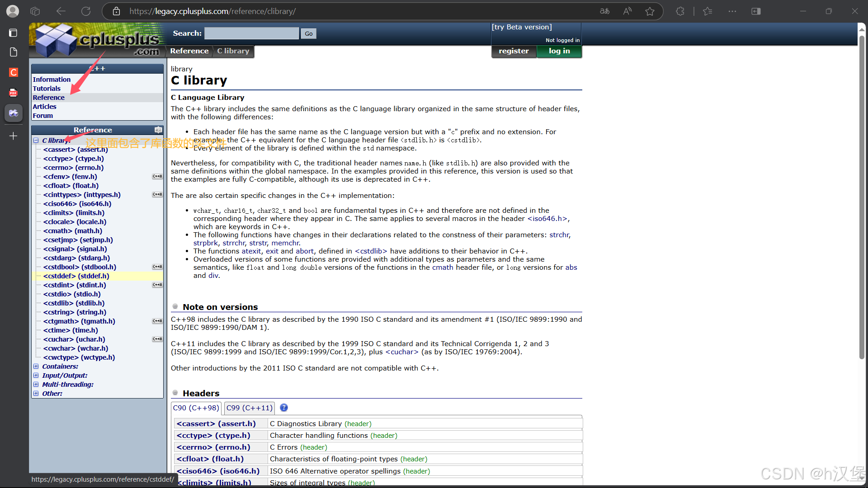This screenshot has width=868, height=488.
Task: Expand the Input/Output tree node
Action: [x=36, y=375]
